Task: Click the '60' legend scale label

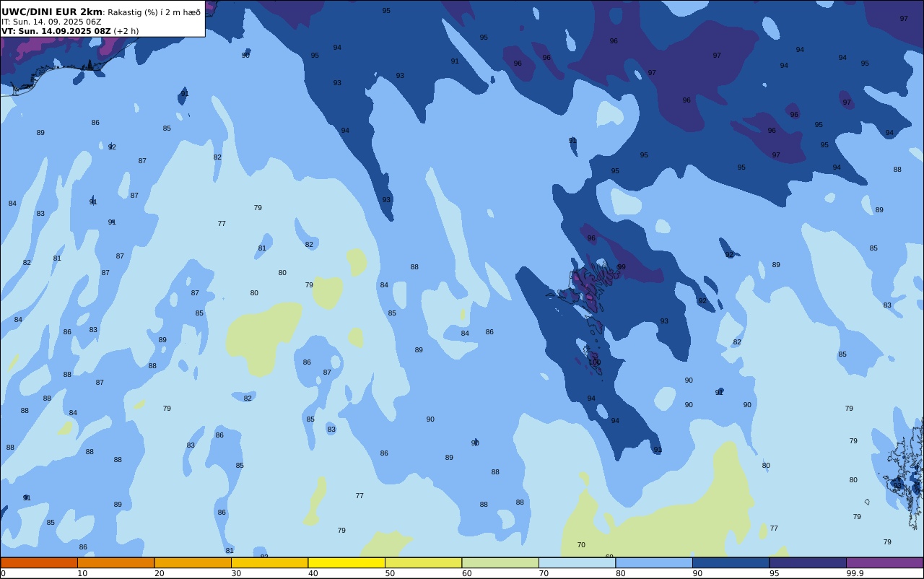Action: pyautogui.click(x=466, y=573)
